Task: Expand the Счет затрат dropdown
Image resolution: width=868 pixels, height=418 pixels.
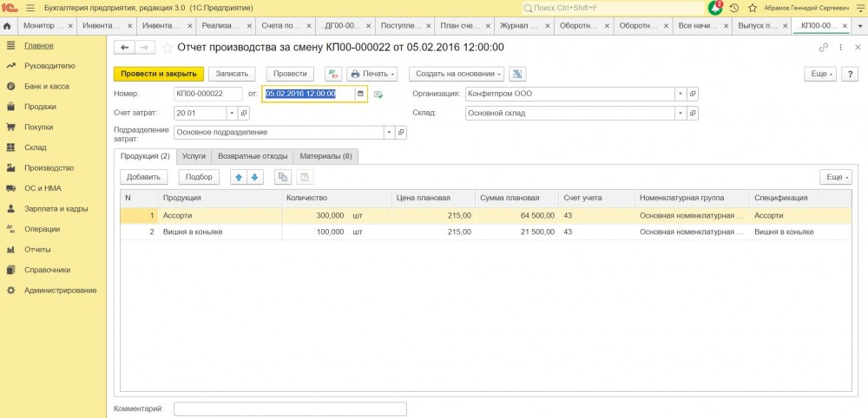Action: 232,113
